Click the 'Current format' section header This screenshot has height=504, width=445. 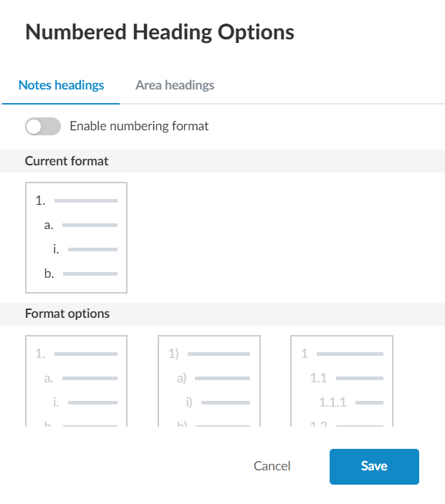coord(67,161)
